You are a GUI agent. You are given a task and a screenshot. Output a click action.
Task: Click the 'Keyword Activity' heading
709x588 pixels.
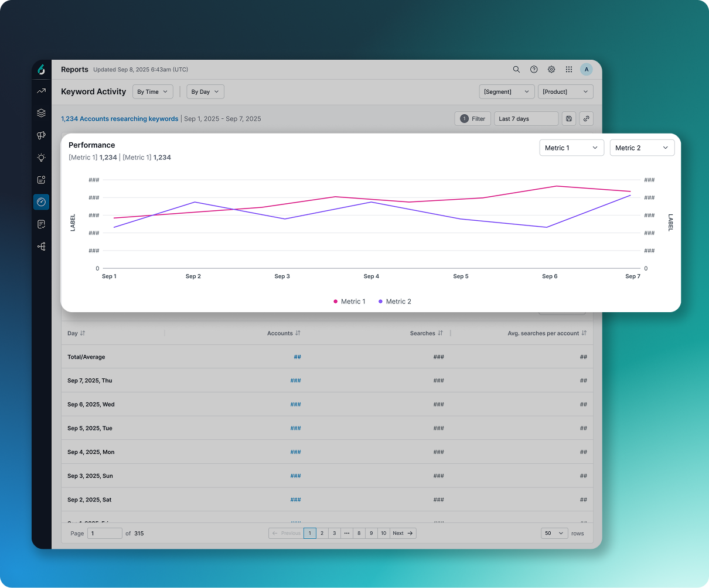point(94,91)
